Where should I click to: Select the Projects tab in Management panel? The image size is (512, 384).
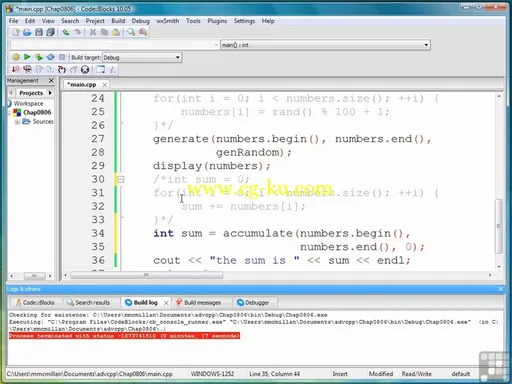pyautogui.click(x=31, y=93)
